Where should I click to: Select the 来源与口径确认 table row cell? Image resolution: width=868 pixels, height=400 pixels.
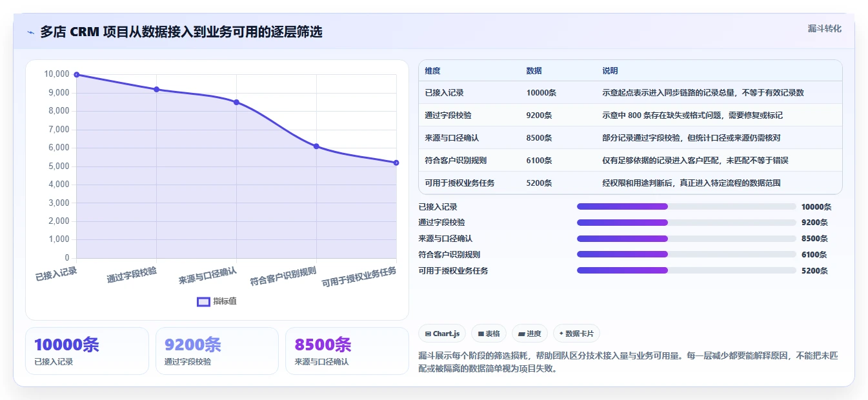click(x=469, y=137)
